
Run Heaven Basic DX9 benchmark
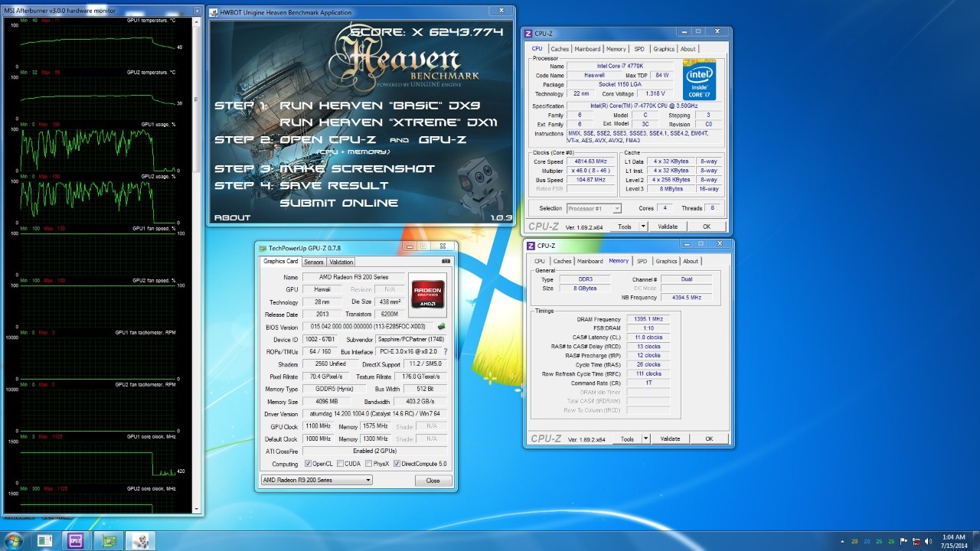[x=380, y=106]
